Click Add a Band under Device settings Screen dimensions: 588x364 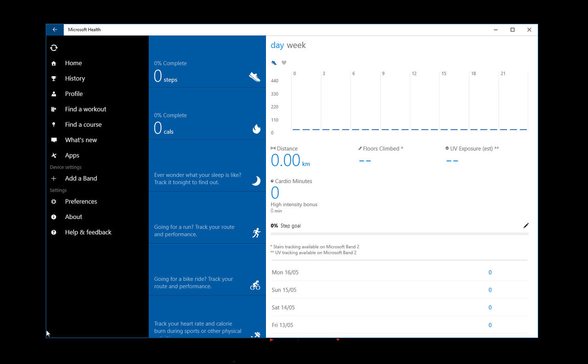coord(80,178)
